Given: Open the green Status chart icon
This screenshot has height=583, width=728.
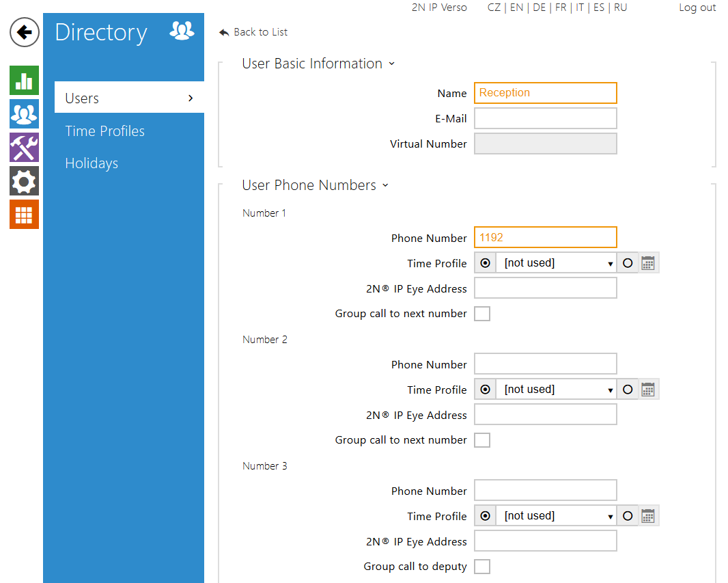Looking at the screenshot, I should point(24,81).
